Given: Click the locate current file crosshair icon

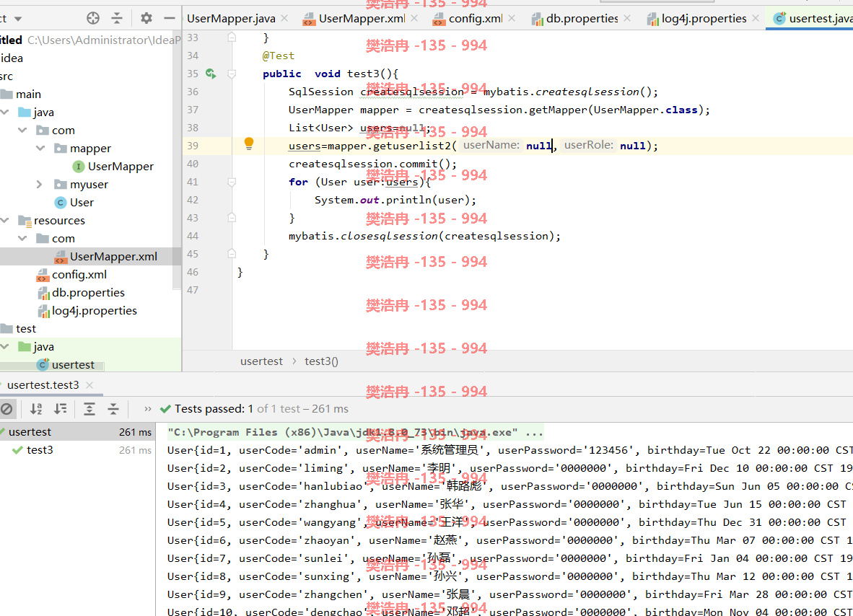Looking at the screenshot, I should coord(93,19).
